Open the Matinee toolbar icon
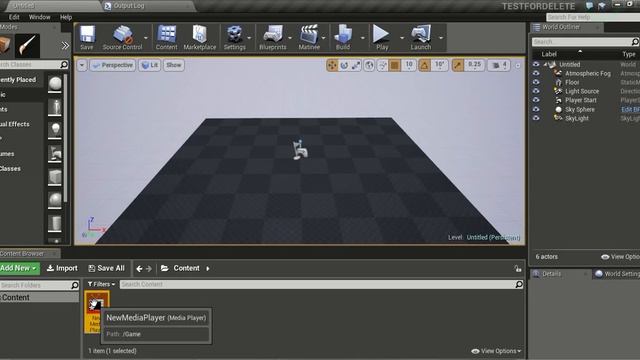This screenshot has width=640, height=360. coord(309,38)
